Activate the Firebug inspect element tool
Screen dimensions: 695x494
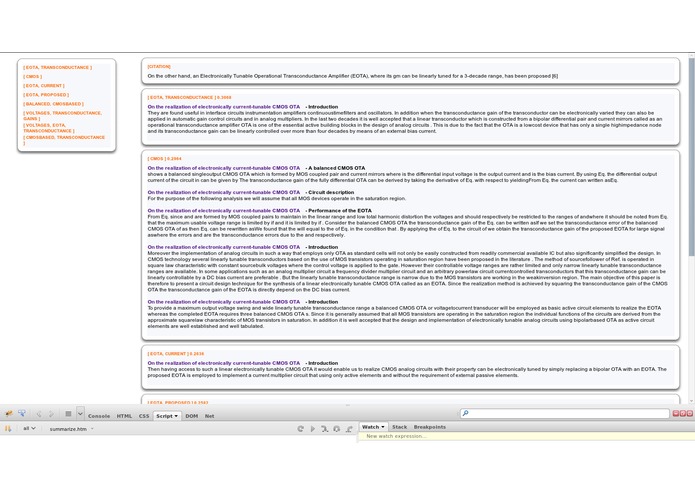[x=22, y=414]
